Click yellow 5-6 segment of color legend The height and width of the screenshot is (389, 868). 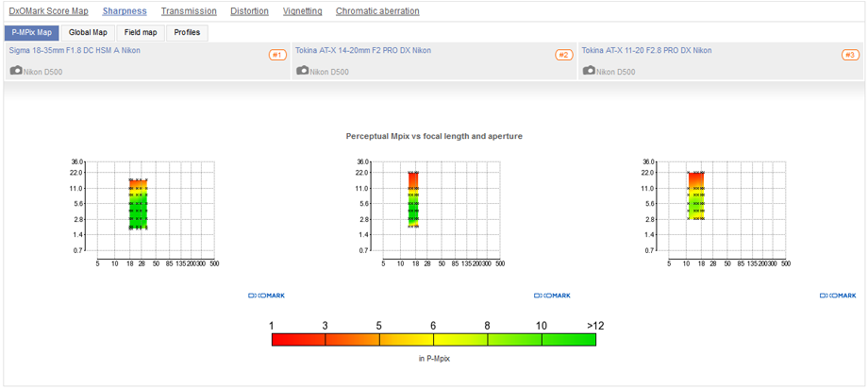click(x=407, y=340)
